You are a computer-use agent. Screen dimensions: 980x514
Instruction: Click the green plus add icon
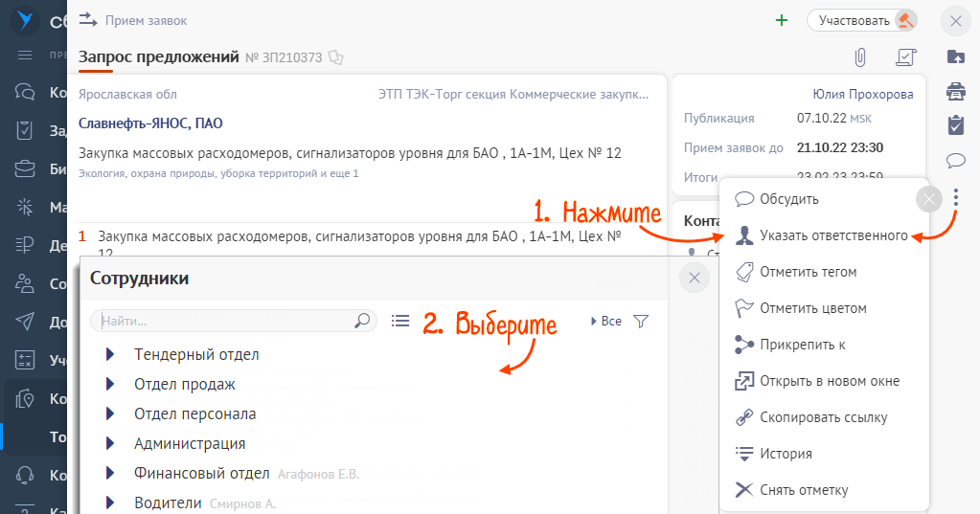782,21
